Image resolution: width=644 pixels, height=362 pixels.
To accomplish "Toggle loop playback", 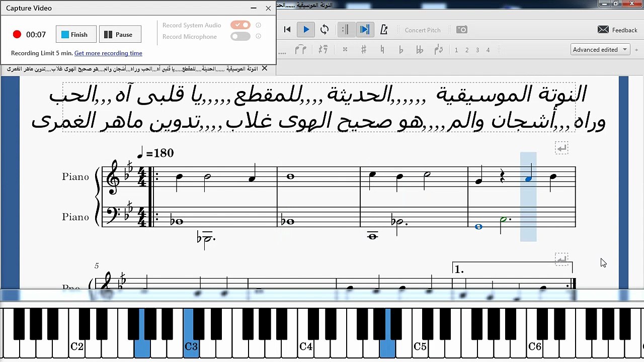I will [x=325, y=30].
